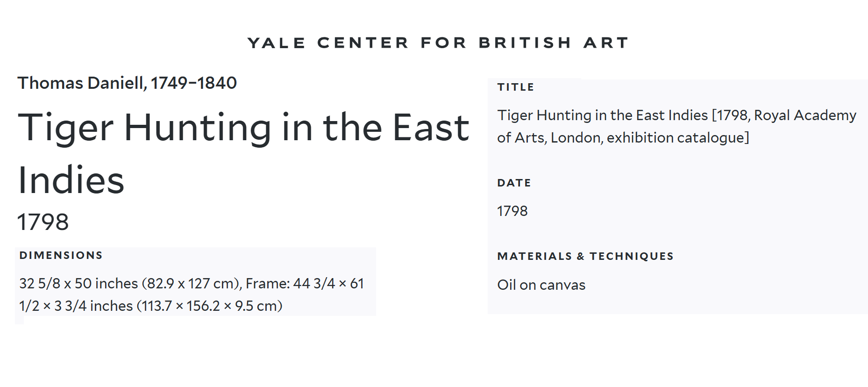Click the year 1798 below the heading
The height and width of the screenshot is (387, 868).
click(x=43, y=222)
